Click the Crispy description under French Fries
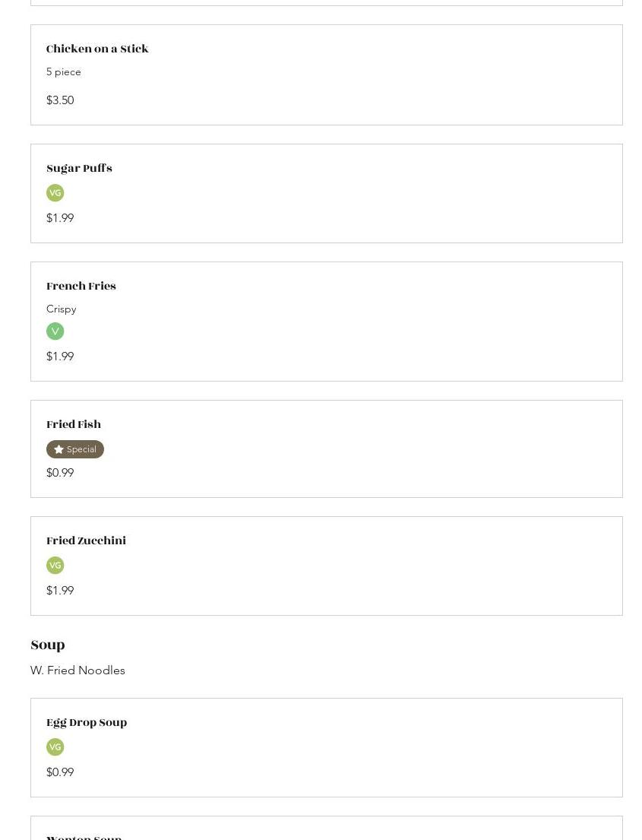The image size is (642, 840). pyautogui.click(x=62, y=309)
